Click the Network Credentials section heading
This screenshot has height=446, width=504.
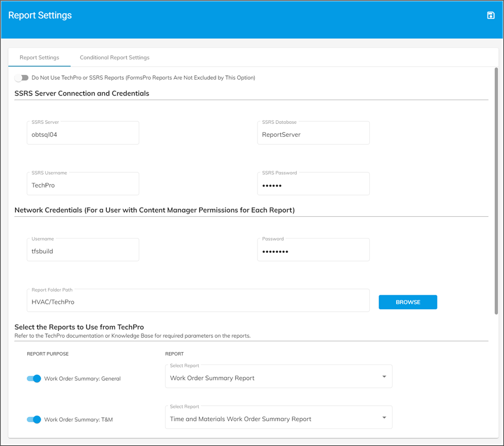[x=155, y=210]
